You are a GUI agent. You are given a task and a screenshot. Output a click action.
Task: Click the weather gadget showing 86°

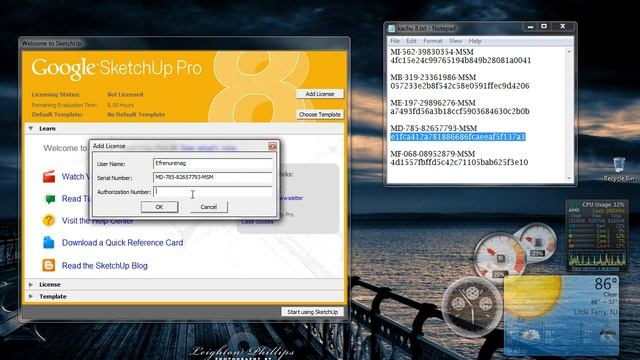click(562, 315)
